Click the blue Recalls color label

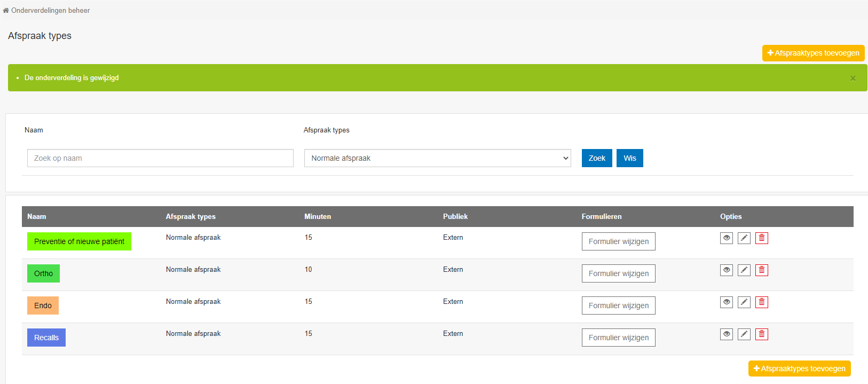pyautogui.click(x=46, y=338)
